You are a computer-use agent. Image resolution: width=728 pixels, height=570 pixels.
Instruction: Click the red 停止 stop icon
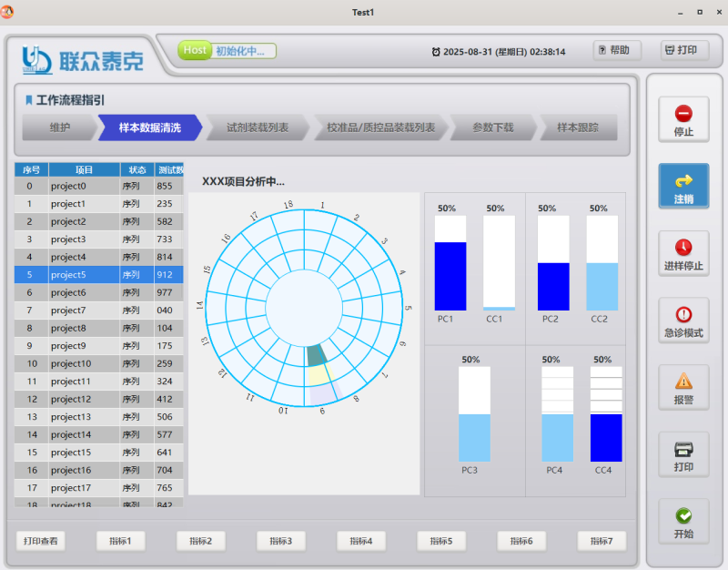point(683,113)
